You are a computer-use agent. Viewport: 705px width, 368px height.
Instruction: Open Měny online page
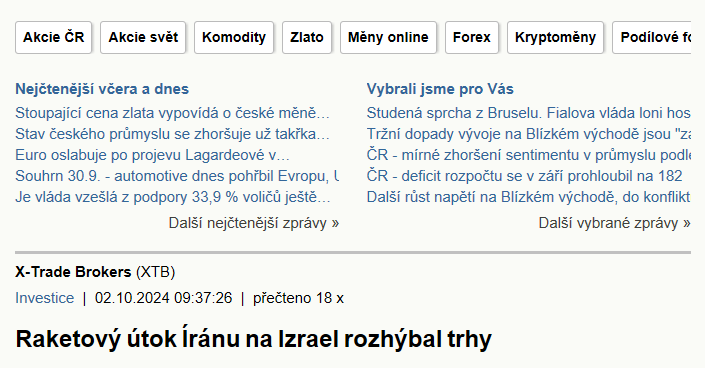click(x=388, y=37)
